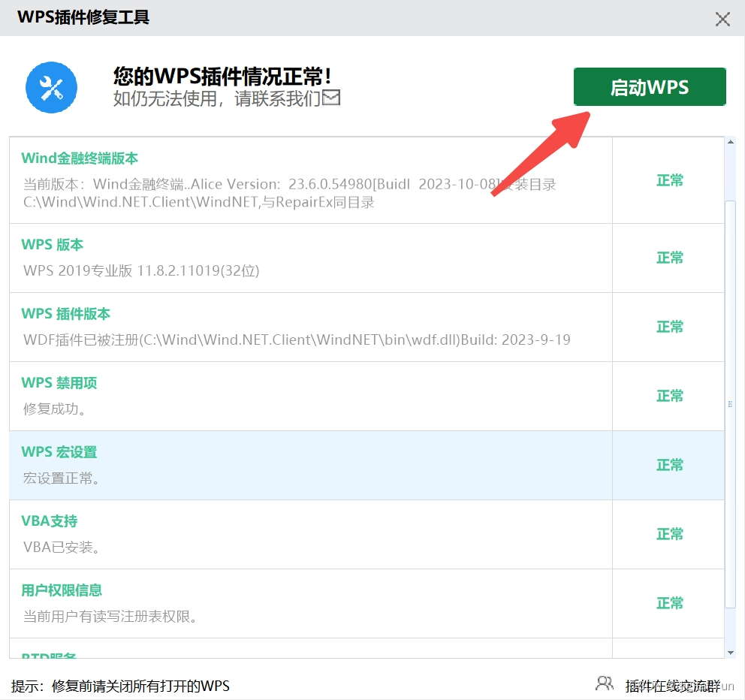Click the WDF插件已被注册 description text
The image size is (745, 700).
(x=297, y=339)
